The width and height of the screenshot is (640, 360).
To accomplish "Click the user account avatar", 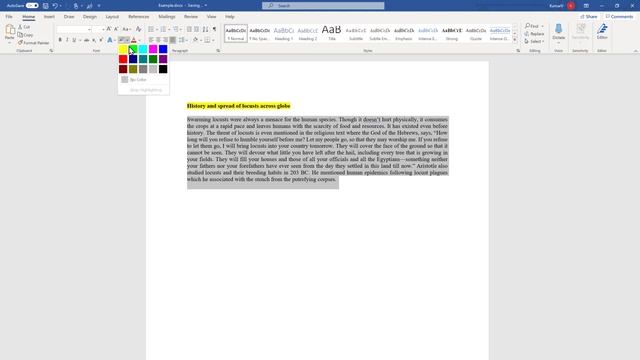I will click(x=571, y=6).
